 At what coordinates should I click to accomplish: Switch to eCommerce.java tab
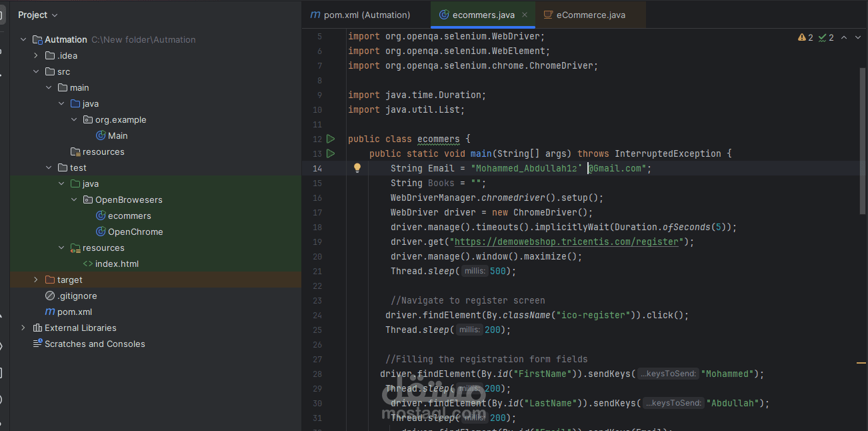coord(591,15)
